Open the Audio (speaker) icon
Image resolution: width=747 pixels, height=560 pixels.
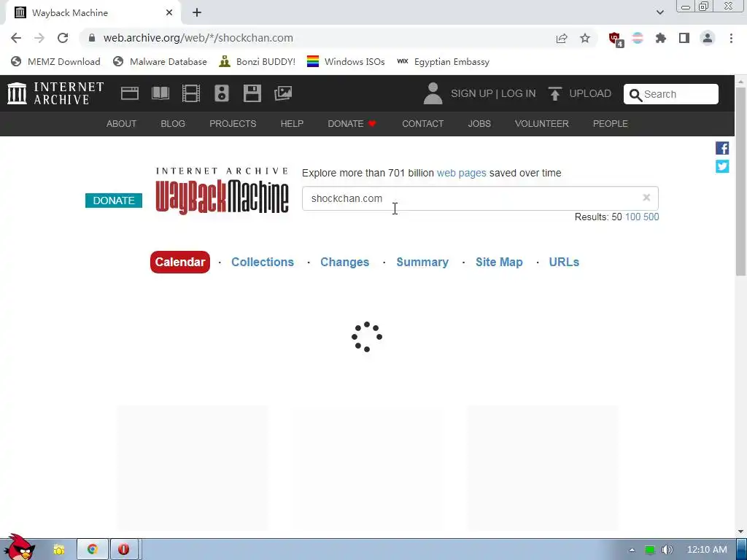[222, 93]
